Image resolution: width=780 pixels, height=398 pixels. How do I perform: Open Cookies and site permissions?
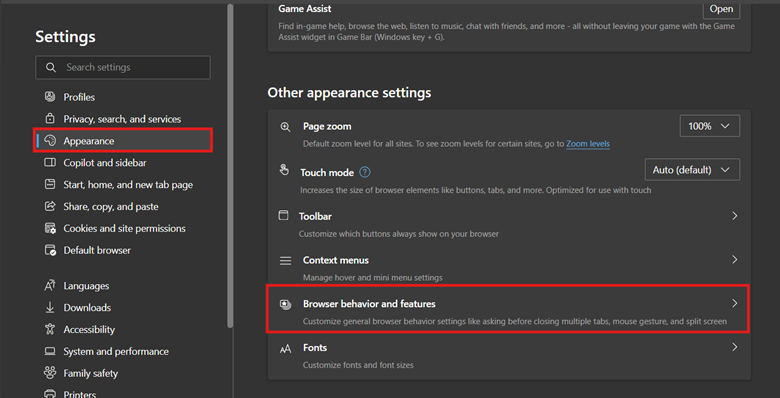point(123,228)
